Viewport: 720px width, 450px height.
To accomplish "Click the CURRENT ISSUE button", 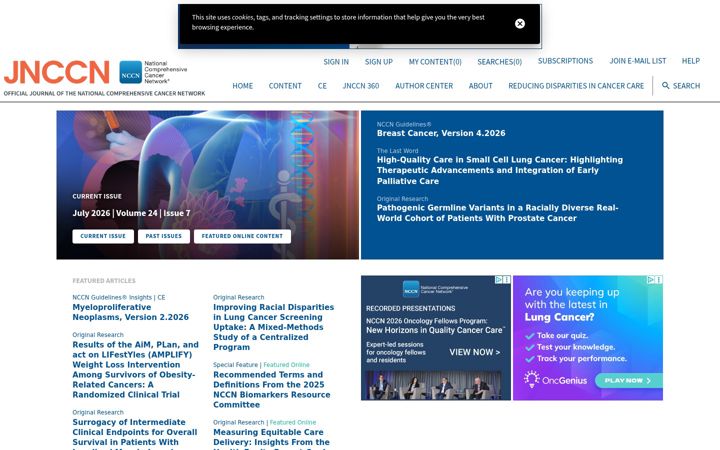I will coord(103,236).
